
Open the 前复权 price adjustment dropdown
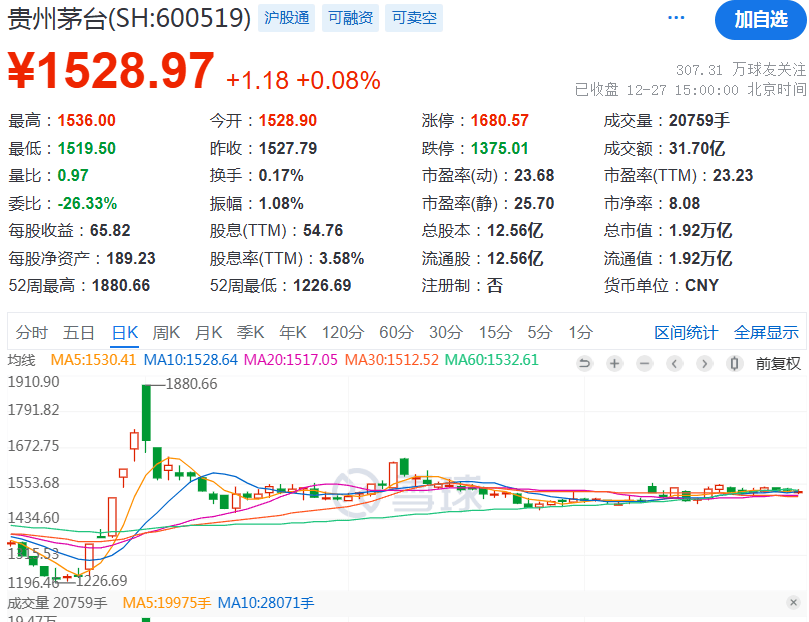[x=779, y=363]
